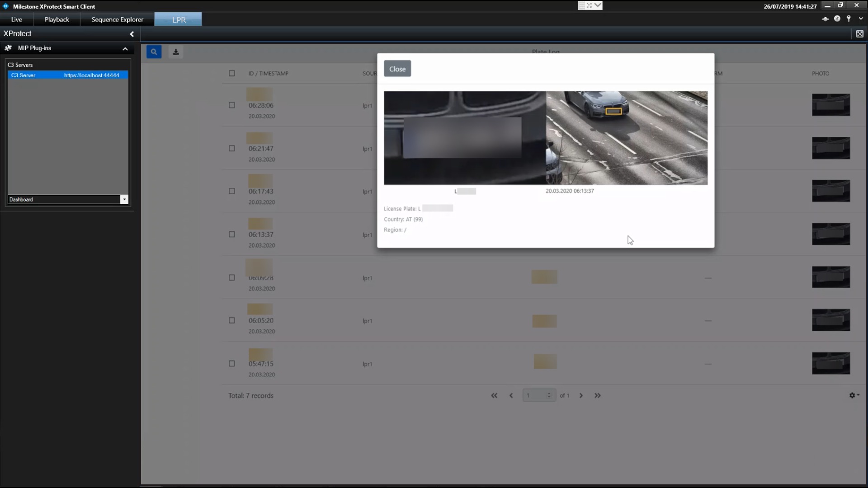The image size is (868, 488).
Task: Click the 'Total: 7 records' text
Action: click(x=251, y=395)
